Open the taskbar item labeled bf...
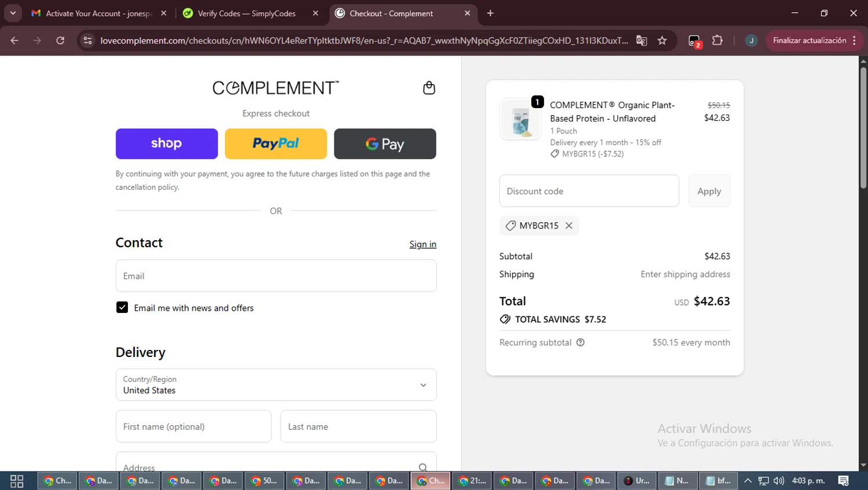This screenshot has width=868, height=490. pyautogui.click(x=718, y=481)
